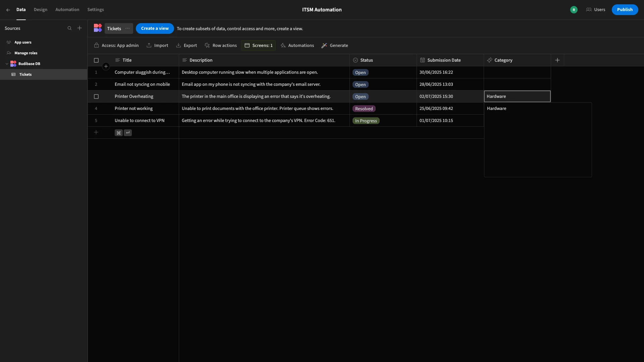Click the Budibase DB logo icon
644x362 pixels.
point(13,64)
